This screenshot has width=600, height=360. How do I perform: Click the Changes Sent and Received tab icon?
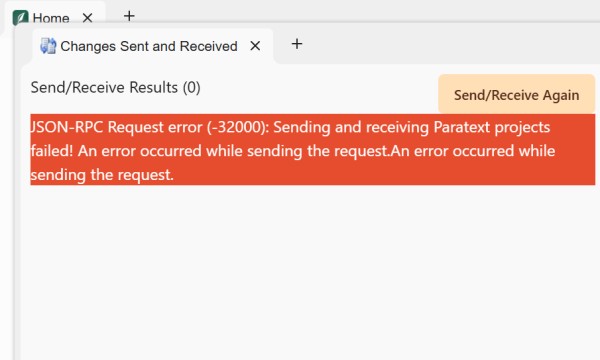click(x=48, y=46)
